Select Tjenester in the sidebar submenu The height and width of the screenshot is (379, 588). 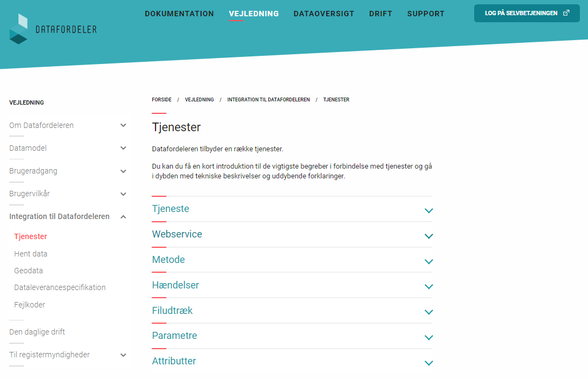[31, 236]
